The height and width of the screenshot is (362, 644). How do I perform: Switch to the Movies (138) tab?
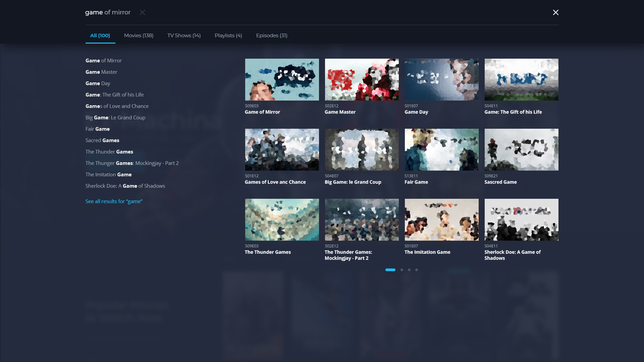(139, 36)
